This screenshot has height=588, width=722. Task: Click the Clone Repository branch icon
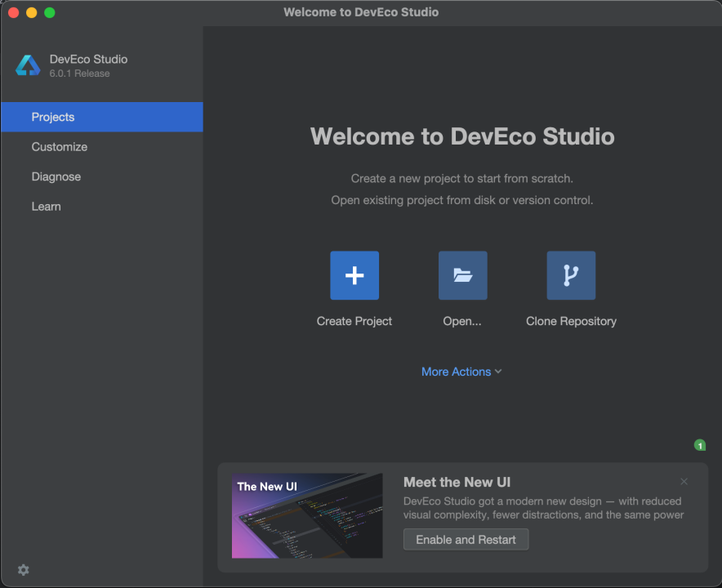point(571,275)
